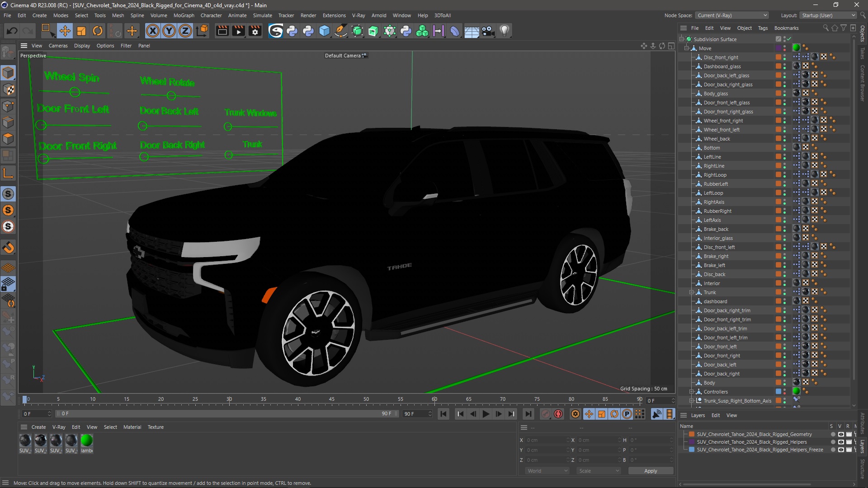Click Record Active Objects button
This screenshot has height=488, width=868.
(x=546, y=414)
